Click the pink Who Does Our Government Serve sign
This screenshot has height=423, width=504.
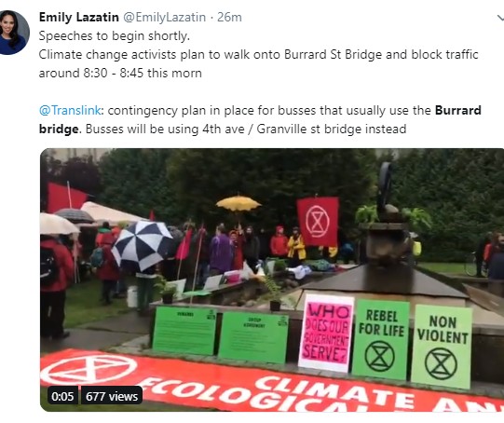tap(326, 333)
